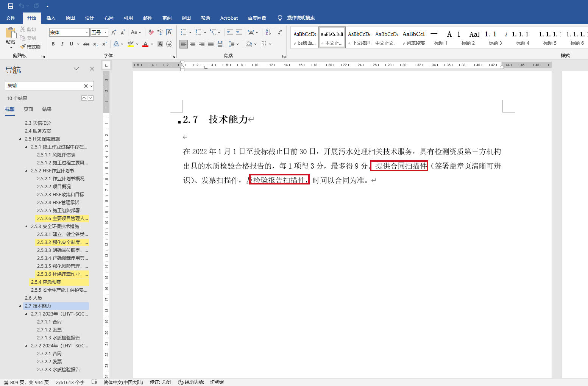Switch to the 布局 ribbon tab
Screen dimensions: 588x386
point(109,18)
